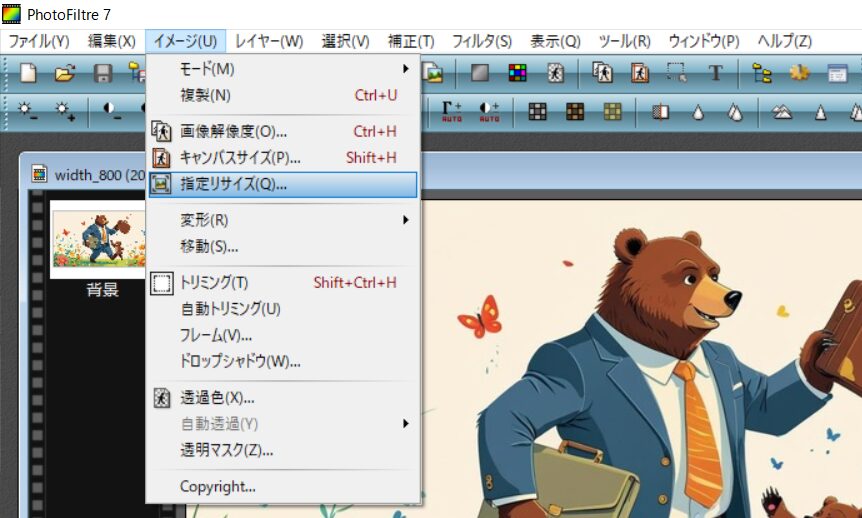862x518 pixels.
Task: Open the 選択(V) menu
Action: point(345,41)
